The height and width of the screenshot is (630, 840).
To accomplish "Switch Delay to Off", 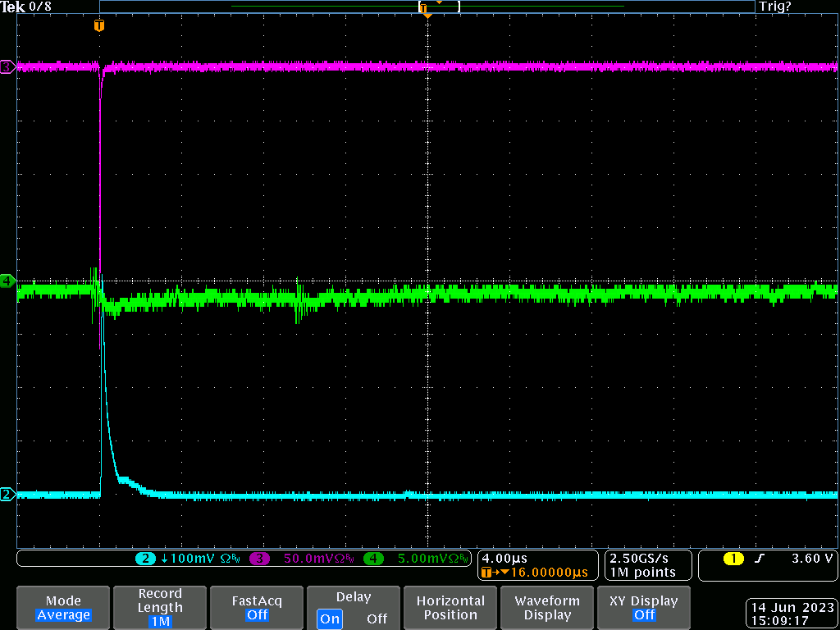I will pyautogui.click(x=377, y=619).
